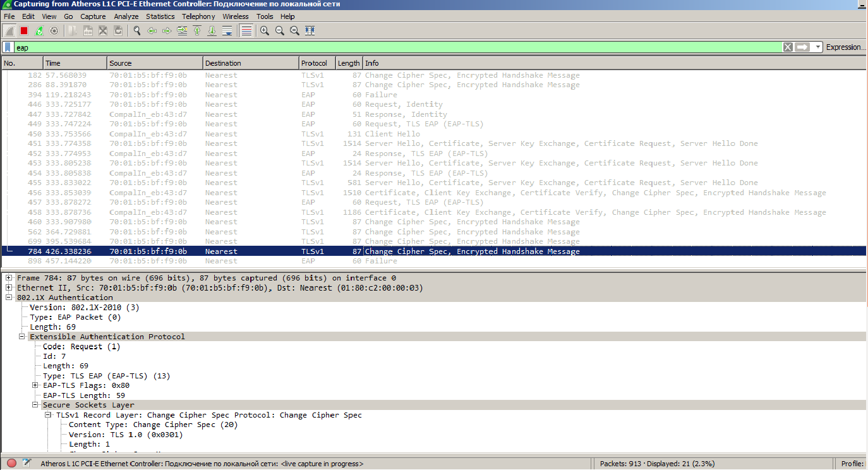Restart the current capture

click(39, 30)
